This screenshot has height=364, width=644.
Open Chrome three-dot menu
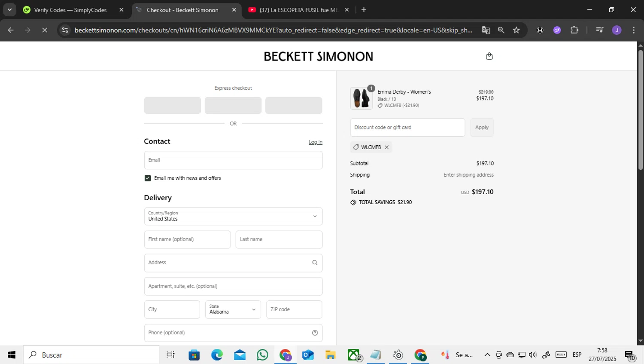(634, 30)
